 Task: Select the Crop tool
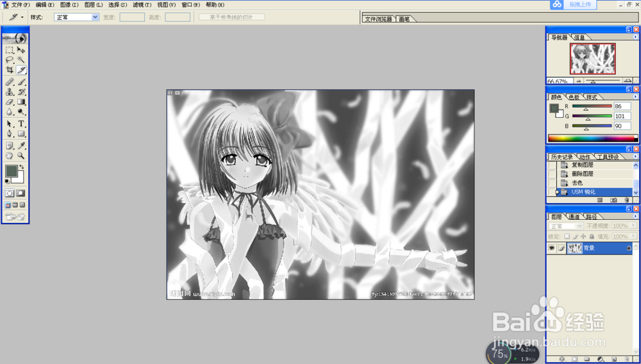[x=10, y=70]
